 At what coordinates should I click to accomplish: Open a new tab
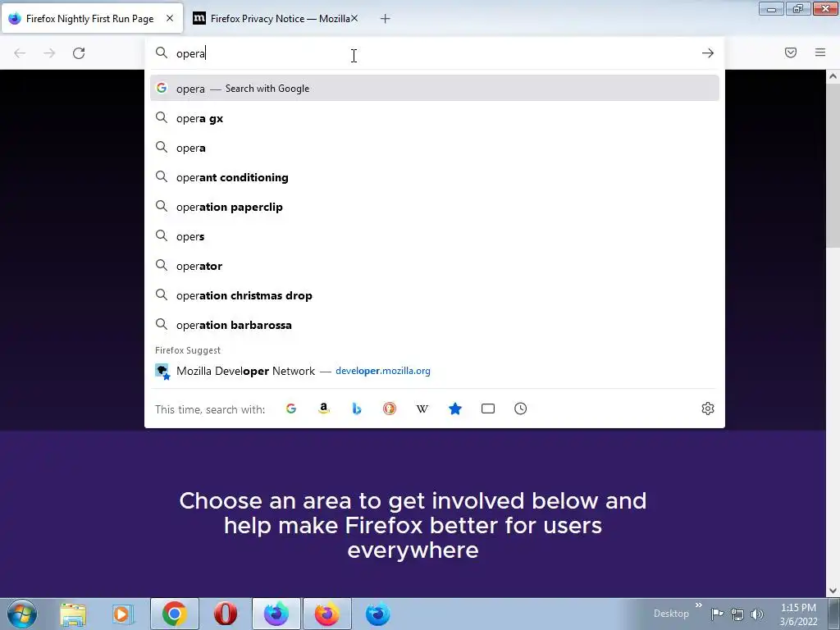[386, 19]
